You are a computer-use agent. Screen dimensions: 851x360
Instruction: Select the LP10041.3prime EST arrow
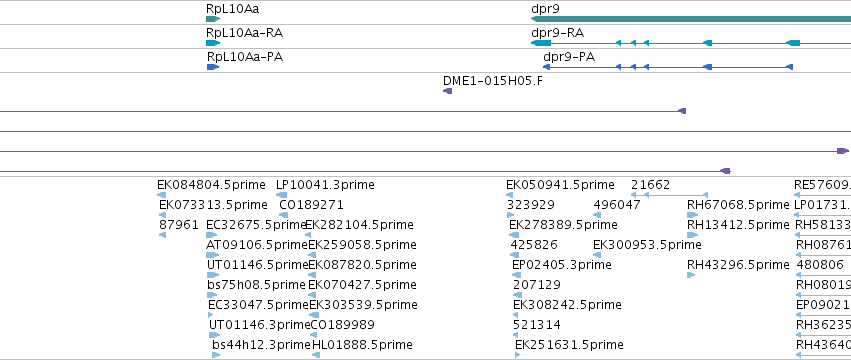click(x=280, y=195)
